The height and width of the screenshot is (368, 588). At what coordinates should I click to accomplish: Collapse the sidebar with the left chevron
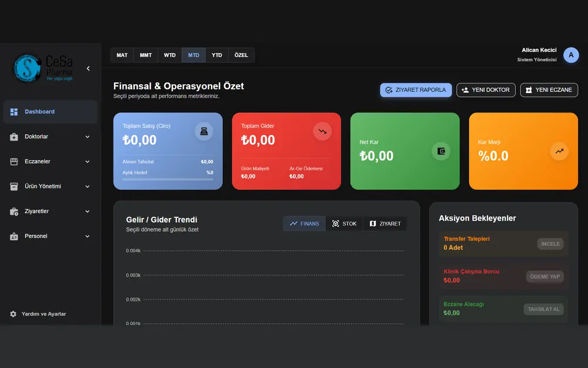[x=88, y=68]
